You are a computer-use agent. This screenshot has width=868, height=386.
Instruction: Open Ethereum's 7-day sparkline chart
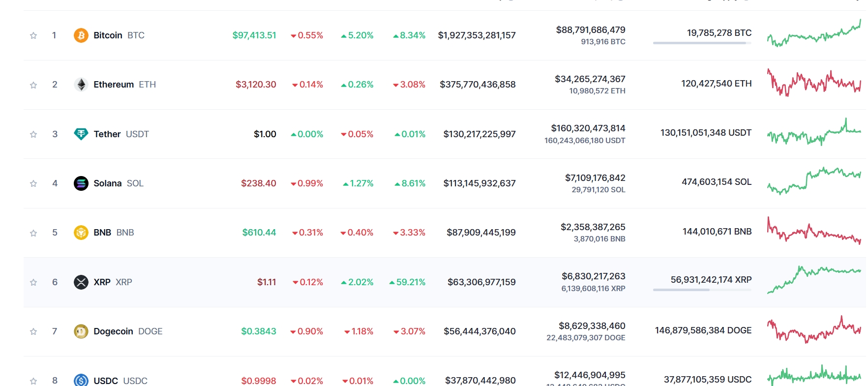pos(814,83)
